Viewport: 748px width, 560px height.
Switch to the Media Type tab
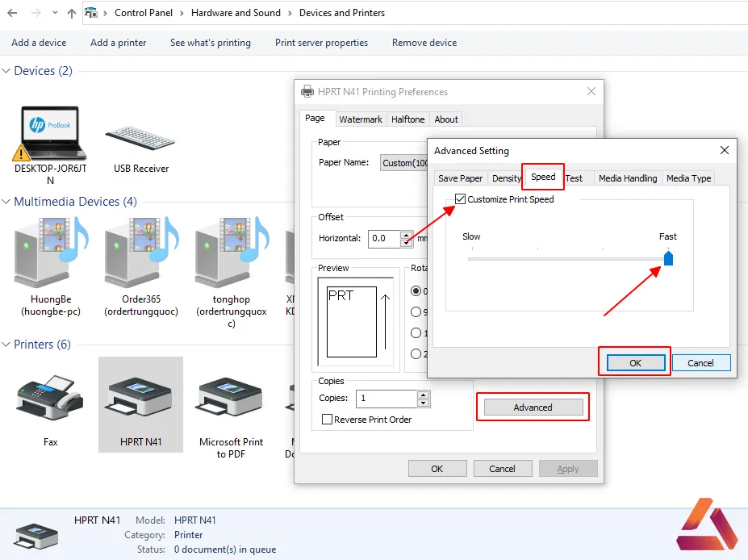point(688,178)
